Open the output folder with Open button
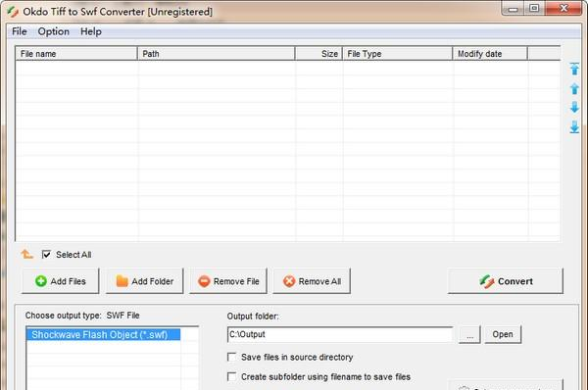588x390 pixels. point(503,334)
